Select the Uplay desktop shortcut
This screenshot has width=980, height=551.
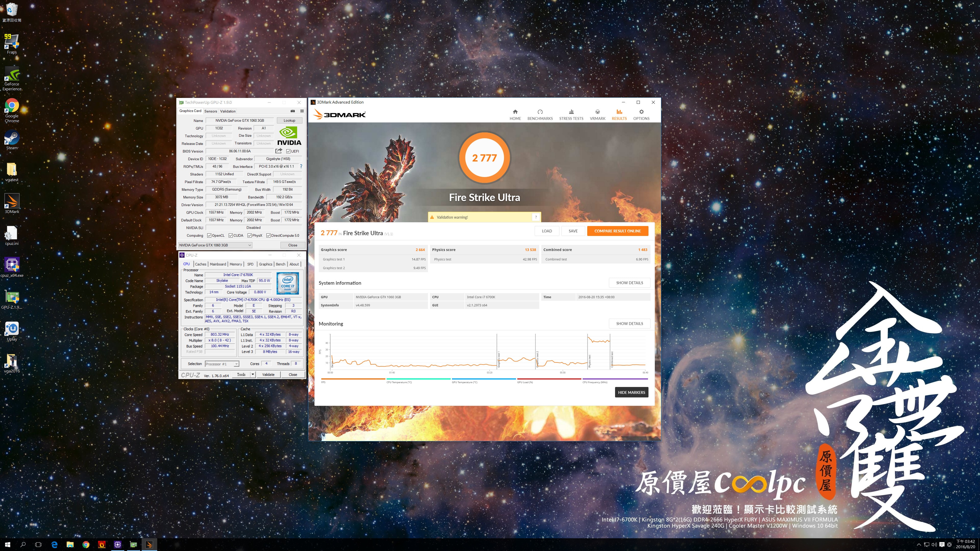coord(12,331)
